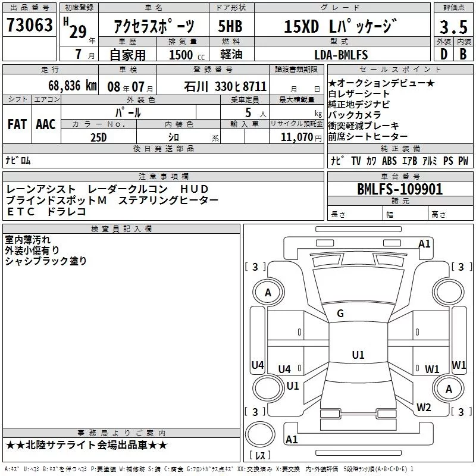Click the note ETC
The image size is (476, 476).
(21, 212)
